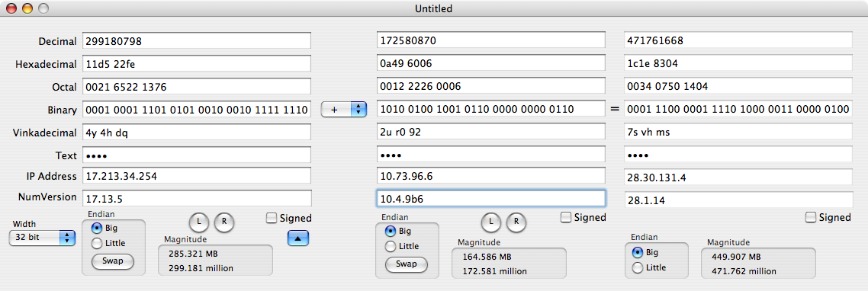Minimize the window with the yellow button
The width and height of the screenshot is (868, 291).
27,8
